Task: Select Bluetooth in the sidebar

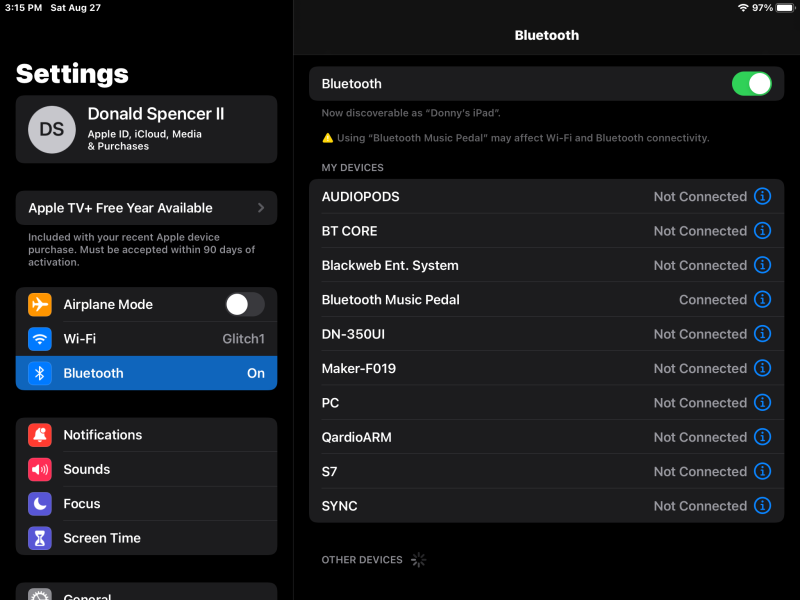Action: tap(146, 373)
